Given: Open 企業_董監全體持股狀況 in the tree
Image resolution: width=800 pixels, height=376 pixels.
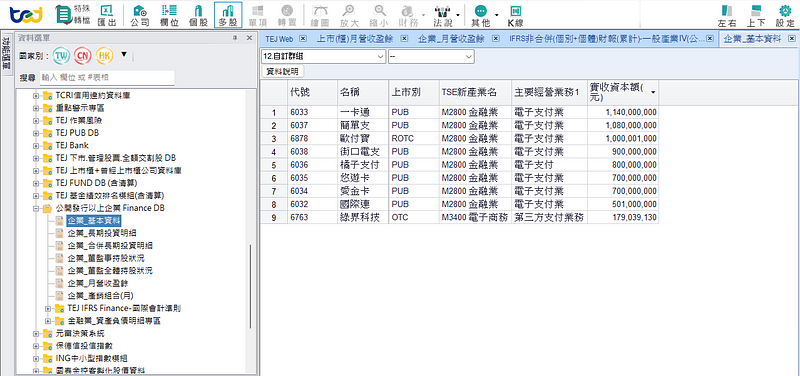Looking at the screenshot, I should pos(110,270).
